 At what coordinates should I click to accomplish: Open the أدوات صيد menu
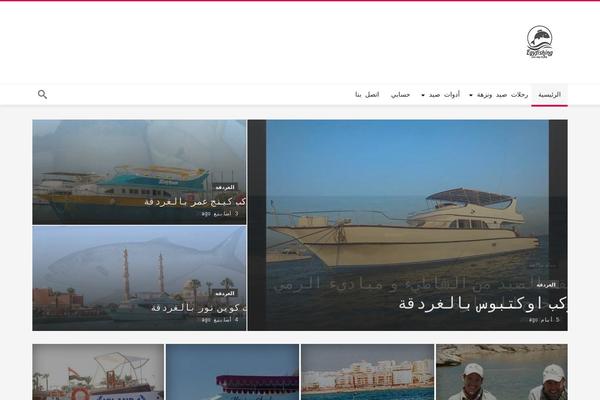[x=444, y=95]
